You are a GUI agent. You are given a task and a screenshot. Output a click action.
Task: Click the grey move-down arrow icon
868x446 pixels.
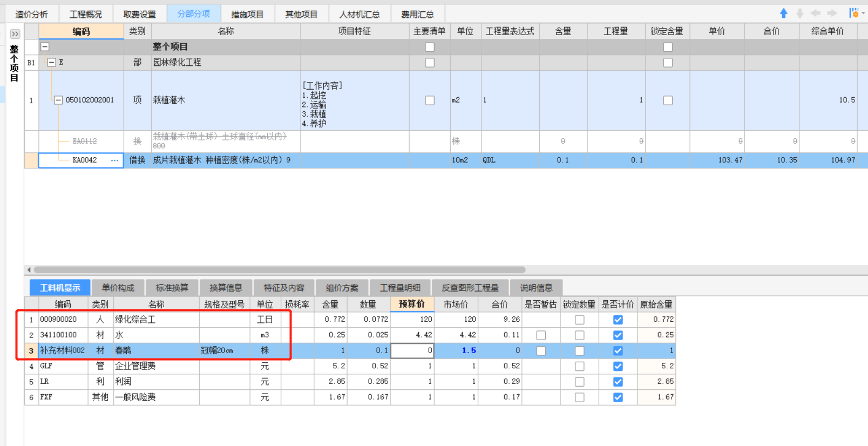(x=799, y=13)
